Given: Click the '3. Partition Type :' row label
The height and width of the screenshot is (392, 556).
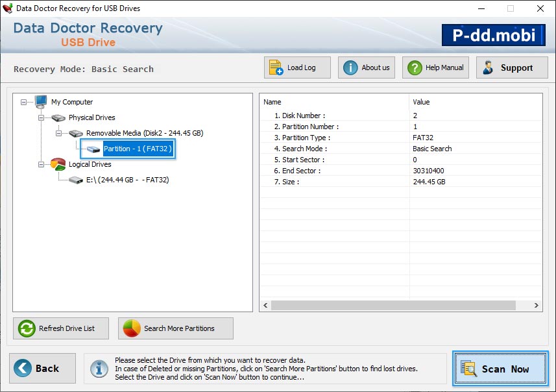Looking at the screenshot, I should click(x=302, y=138).
